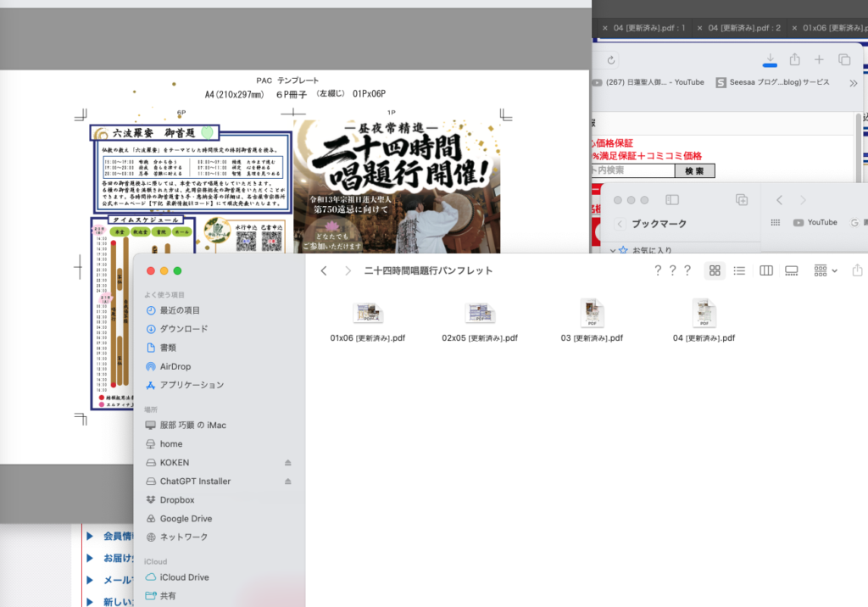The height and width of the screenshot is (607, 868).
Task: Select the 01x06 [更新済み].pdf file
Action: click(x=368, y=322)
